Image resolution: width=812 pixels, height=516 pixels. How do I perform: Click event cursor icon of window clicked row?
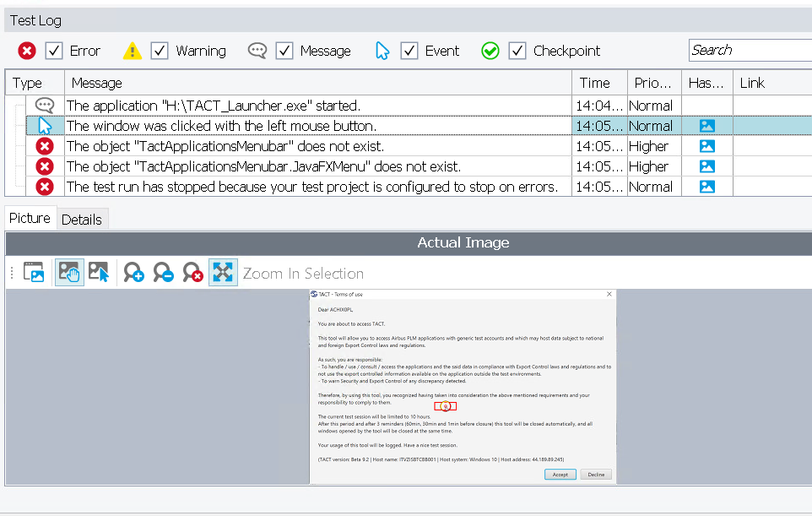click(45, 126)
